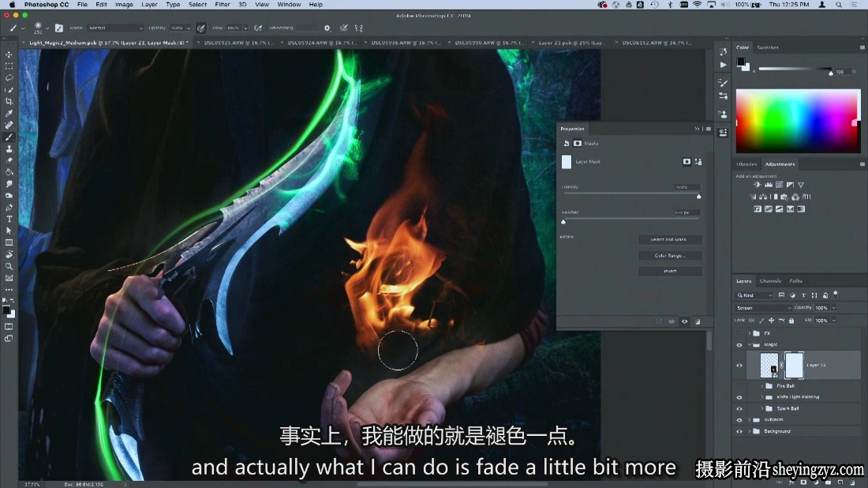Click symmetry butterfly icon in options bar
This screenshot has width=868, height=488.
pos(359,28)
